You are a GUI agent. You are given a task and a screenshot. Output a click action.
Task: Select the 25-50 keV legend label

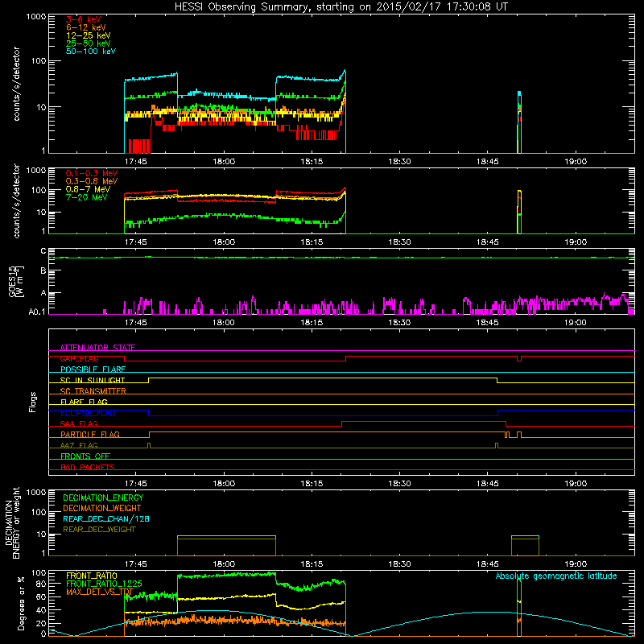click(89, 43)
